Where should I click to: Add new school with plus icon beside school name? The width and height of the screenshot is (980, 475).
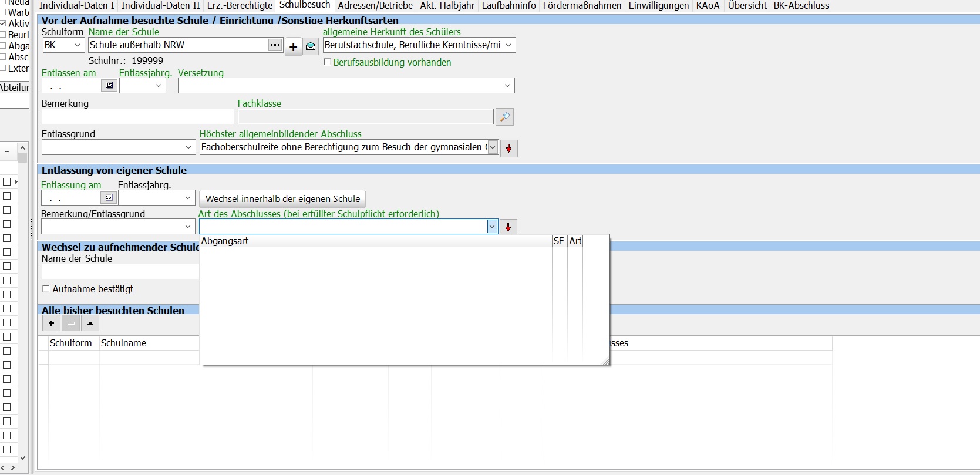click(294, 47)
